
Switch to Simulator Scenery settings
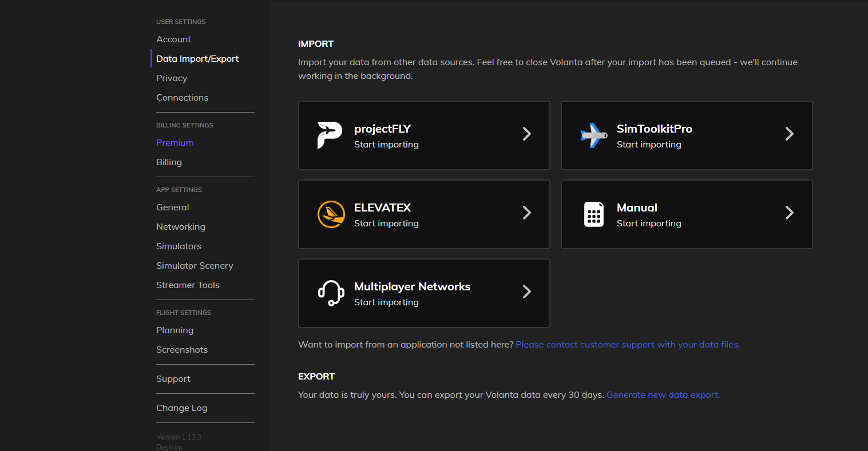(195, 266)
